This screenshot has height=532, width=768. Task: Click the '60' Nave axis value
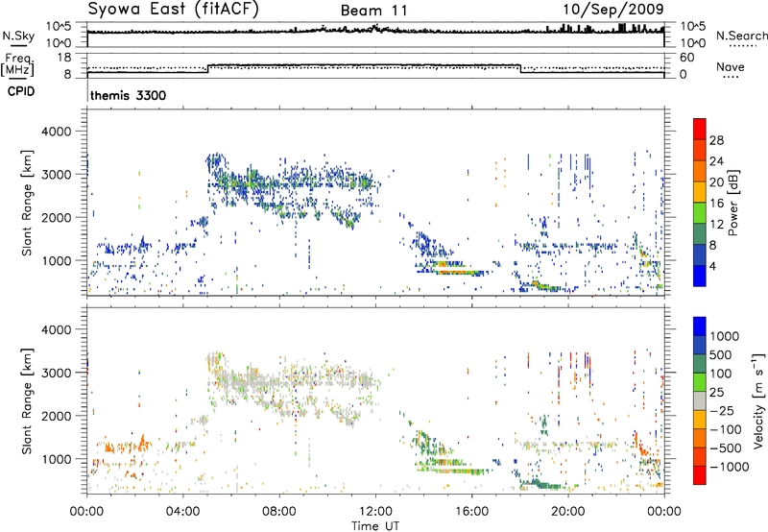tap(686, 58)
